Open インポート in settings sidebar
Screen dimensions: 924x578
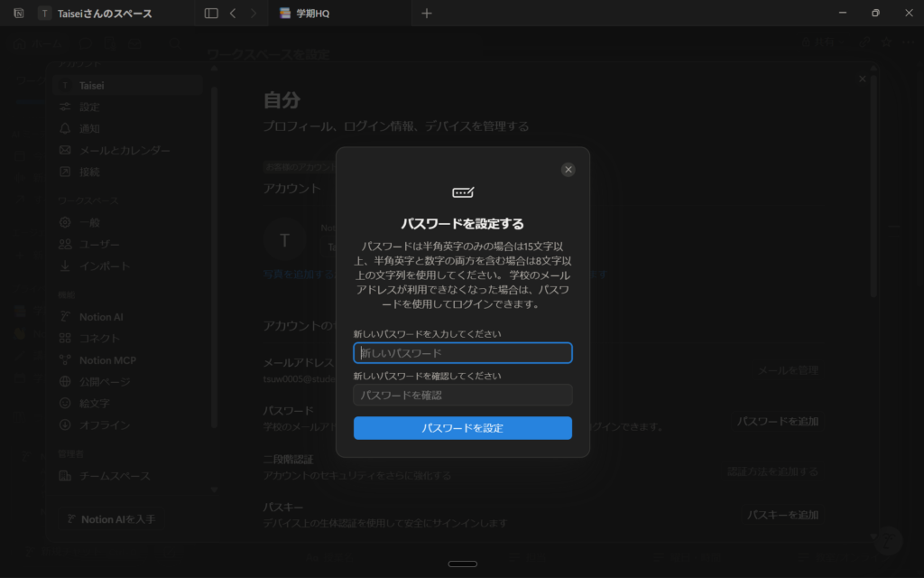pos(104,266)
